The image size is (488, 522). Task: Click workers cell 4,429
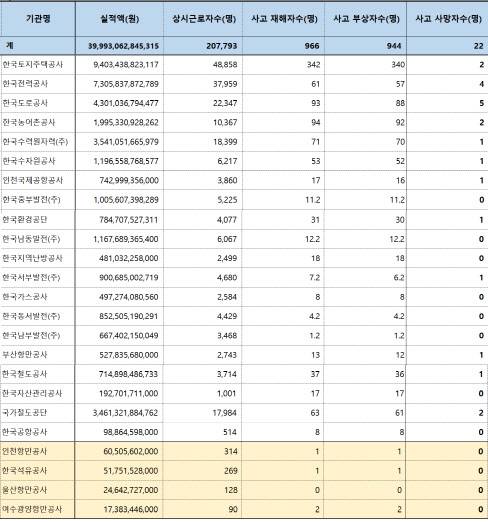point(227,316)
